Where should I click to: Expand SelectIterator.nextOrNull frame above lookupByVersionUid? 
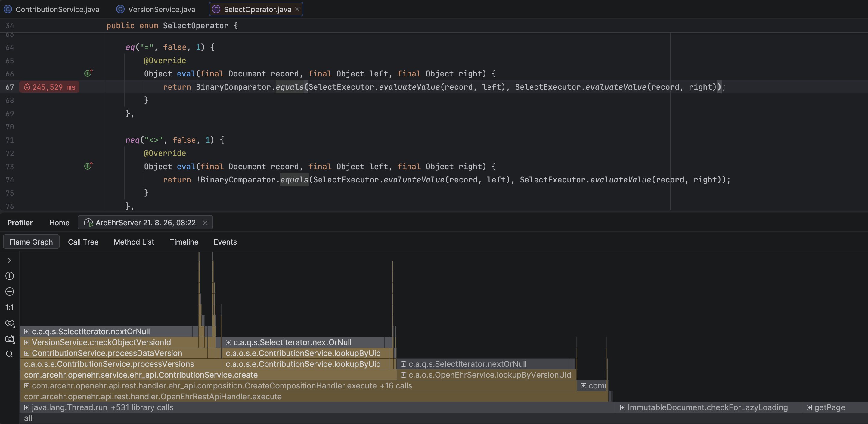click(x=403, y=364)
